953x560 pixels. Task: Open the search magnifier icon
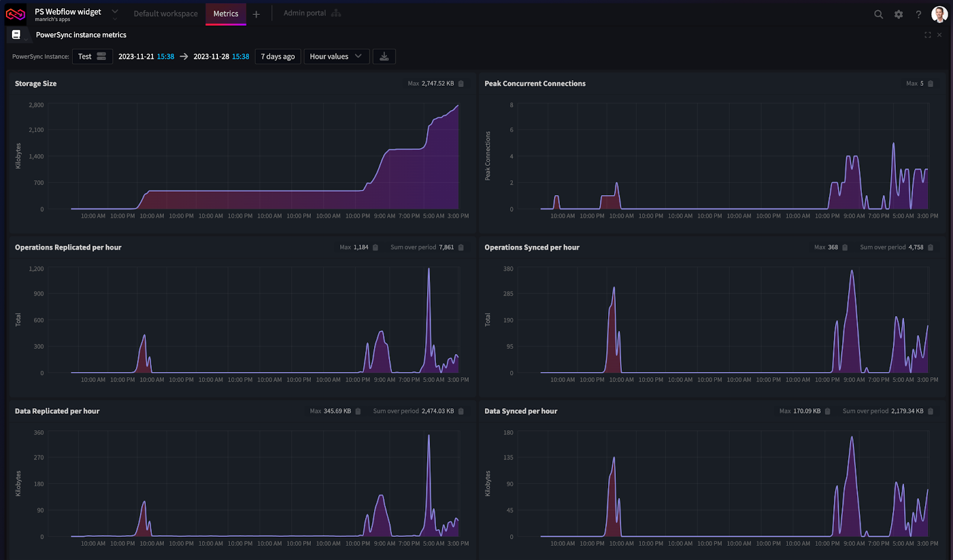coord(879,14)
